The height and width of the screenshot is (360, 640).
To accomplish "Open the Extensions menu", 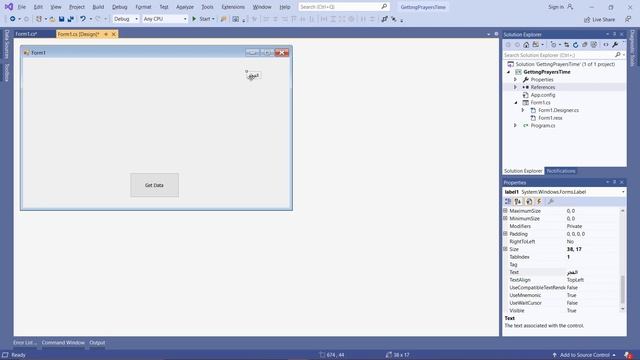I will click(x=233, y=7).
